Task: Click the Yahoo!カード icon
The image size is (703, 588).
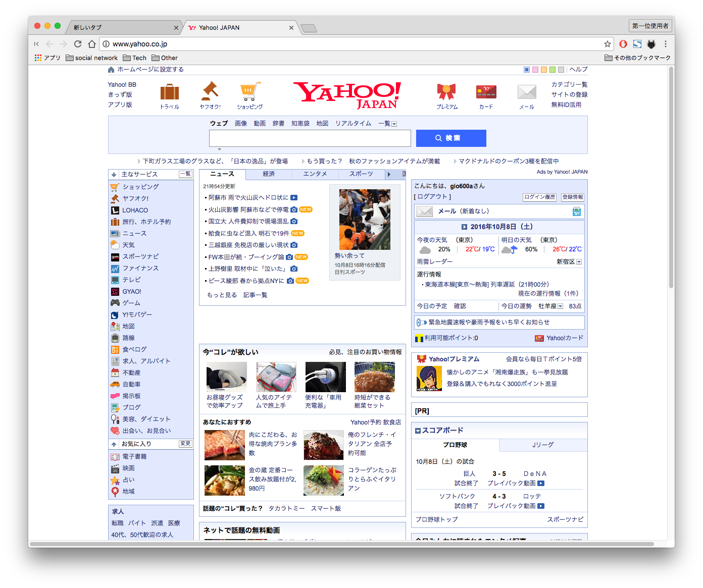Action: click(539, 338)
